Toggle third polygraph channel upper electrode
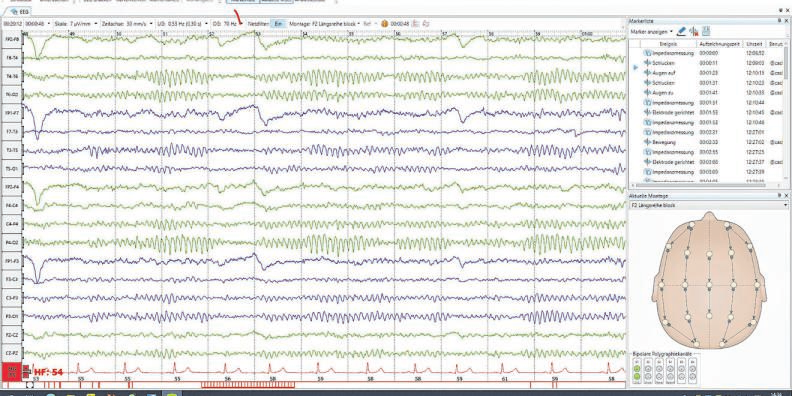Viewport: 792px width, 396px height. coord(659,368)
